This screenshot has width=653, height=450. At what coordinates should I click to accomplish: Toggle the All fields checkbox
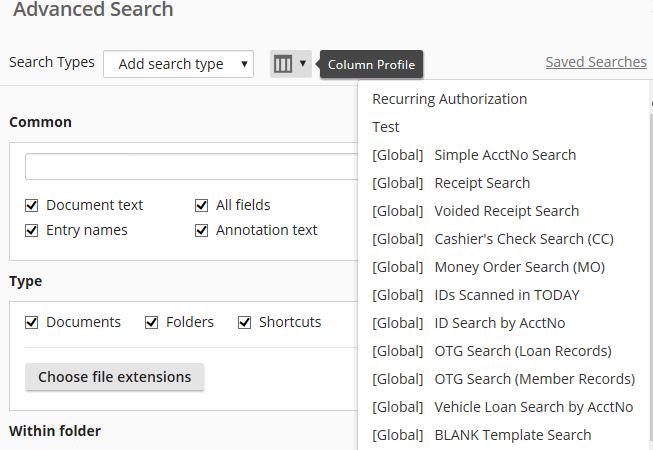tap(202, 205)
